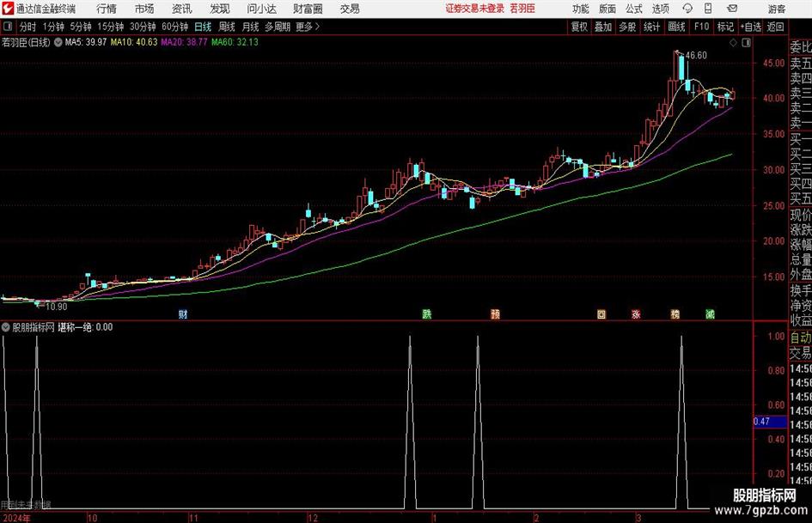Viewport: 812px width, 523px height.
Task: Open the 功能 menu
Action: coord(581,9)
